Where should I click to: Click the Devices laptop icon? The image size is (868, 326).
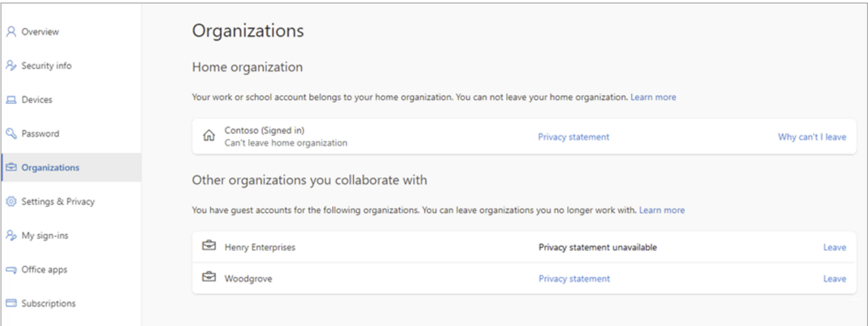click(11, 100)
